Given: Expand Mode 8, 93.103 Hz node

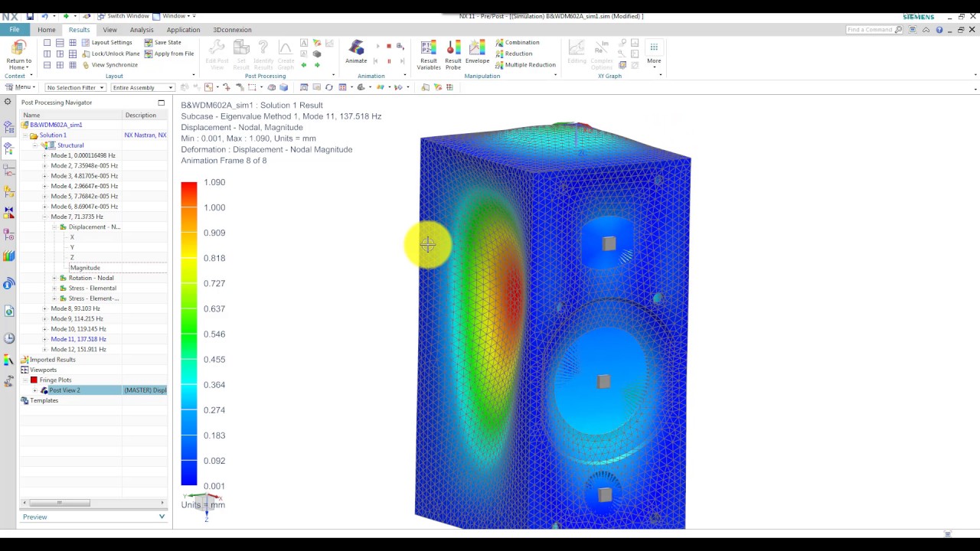Looking at the screenshot, I should click(44, 308).
